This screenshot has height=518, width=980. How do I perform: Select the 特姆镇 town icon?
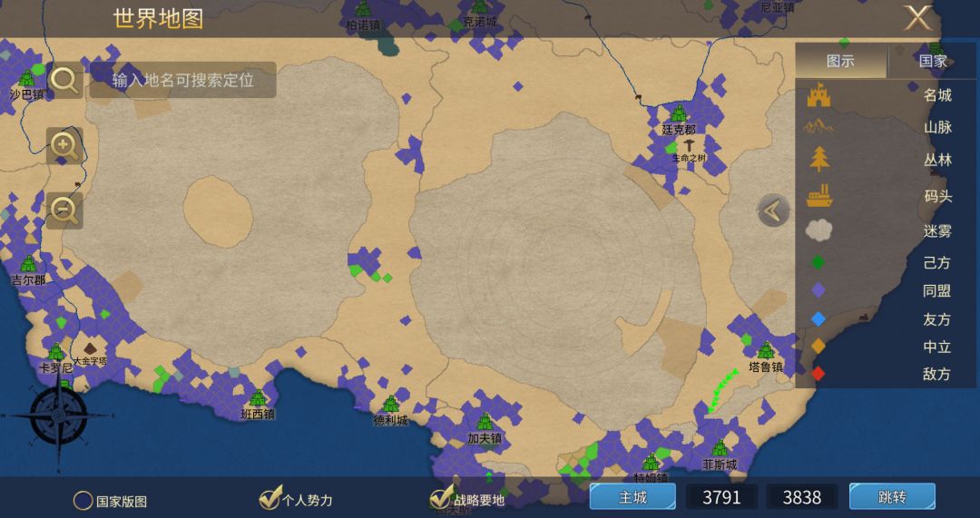tap(651, 463)
